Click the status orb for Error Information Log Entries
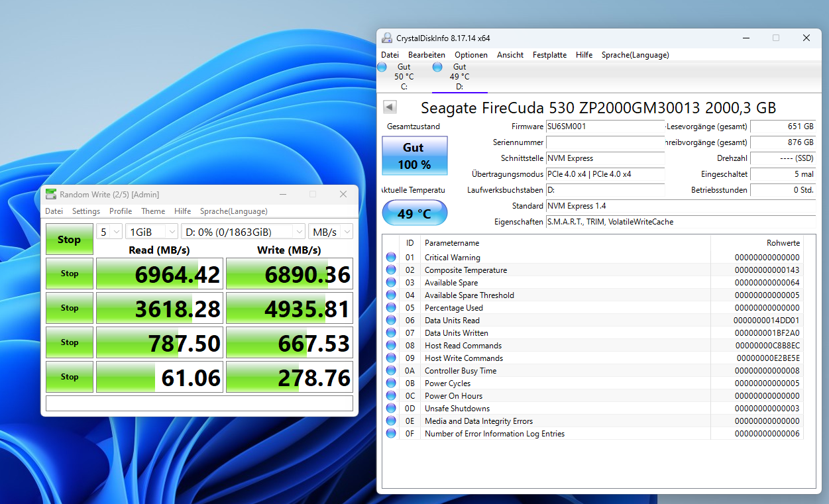Screen dimensions: 829x504 [x=391, y=433]
